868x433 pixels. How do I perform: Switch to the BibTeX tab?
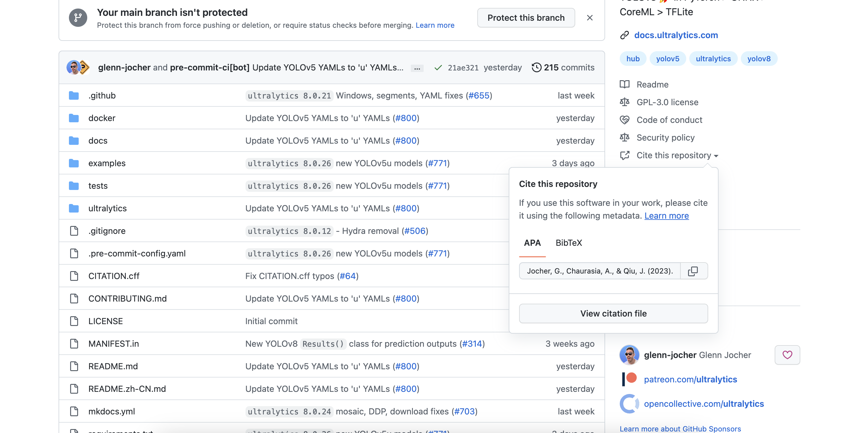click(569, 243)
